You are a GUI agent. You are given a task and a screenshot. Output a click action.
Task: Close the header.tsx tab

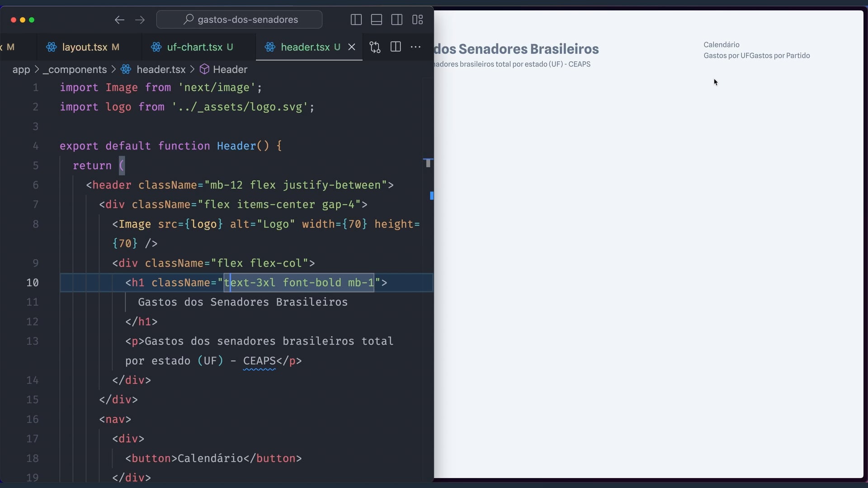coord(352,47)
